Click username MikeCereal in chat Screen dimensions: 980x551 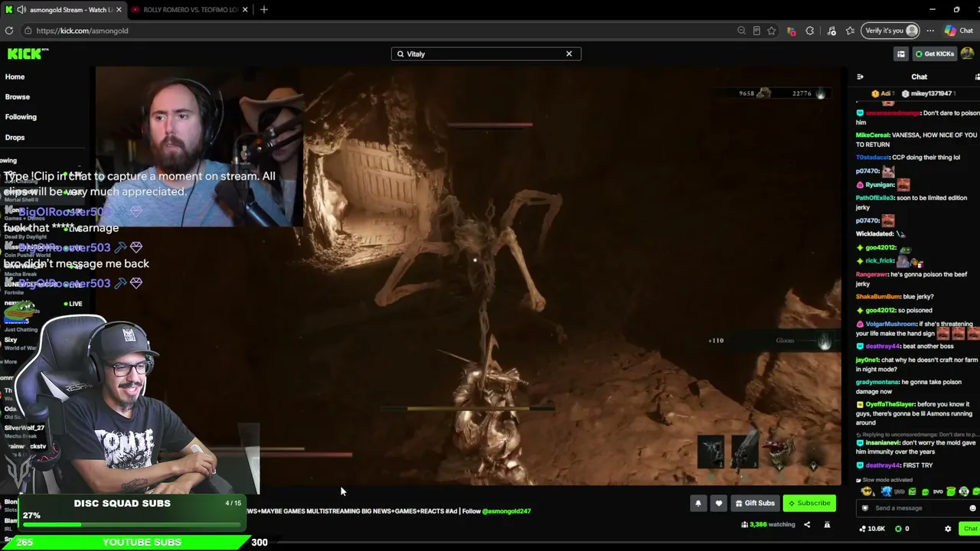point(873,135)
